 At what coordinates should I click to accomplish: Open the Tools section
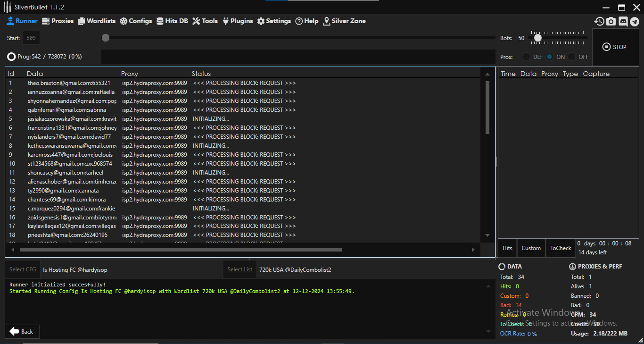point(205,21)
